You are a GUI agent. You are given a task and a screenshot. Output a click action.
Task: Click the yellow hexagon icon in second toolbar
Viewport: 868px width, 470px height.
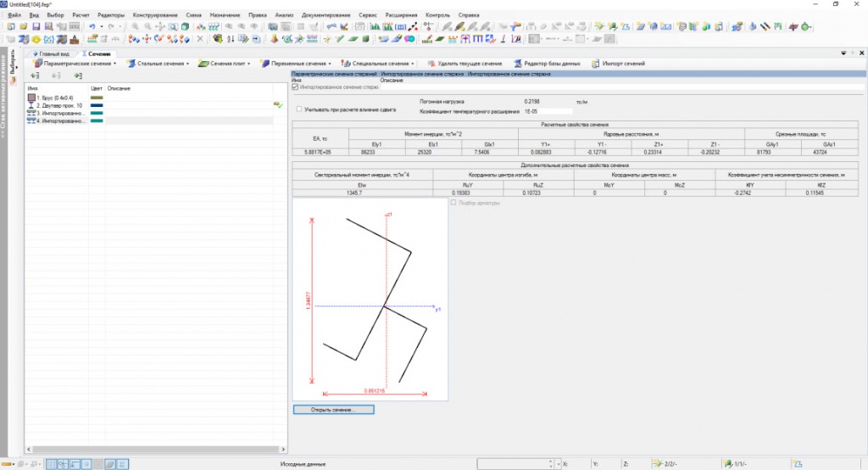pyautogui.click(x=36, y=39)
